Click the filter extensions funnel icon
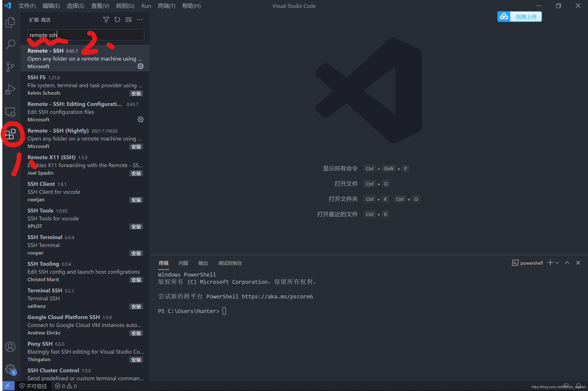The height and width of the screenshot is (391, 588). [106, 20]
